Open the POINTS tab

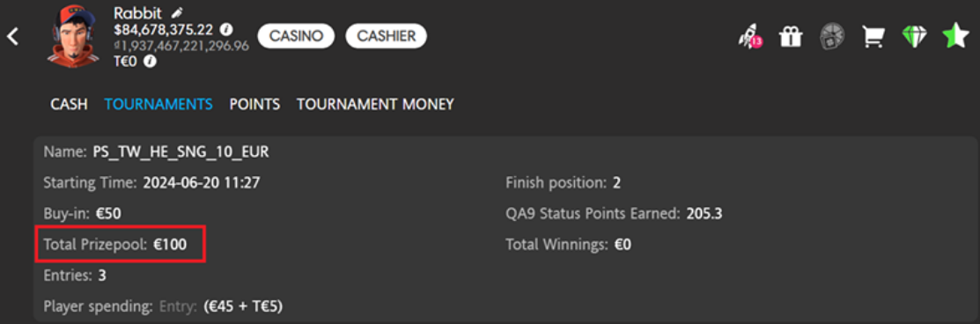click(254, 105)
